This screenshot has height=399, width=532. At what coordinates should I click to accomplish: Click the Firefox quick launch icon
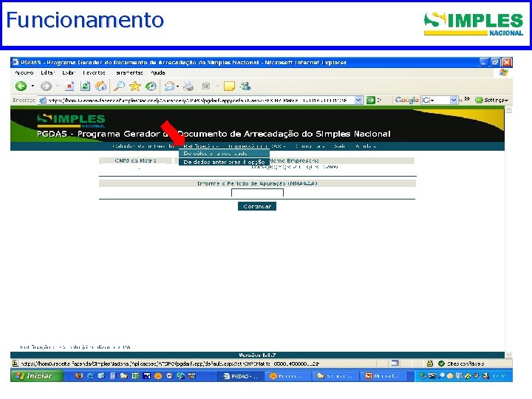coord(79,376)
